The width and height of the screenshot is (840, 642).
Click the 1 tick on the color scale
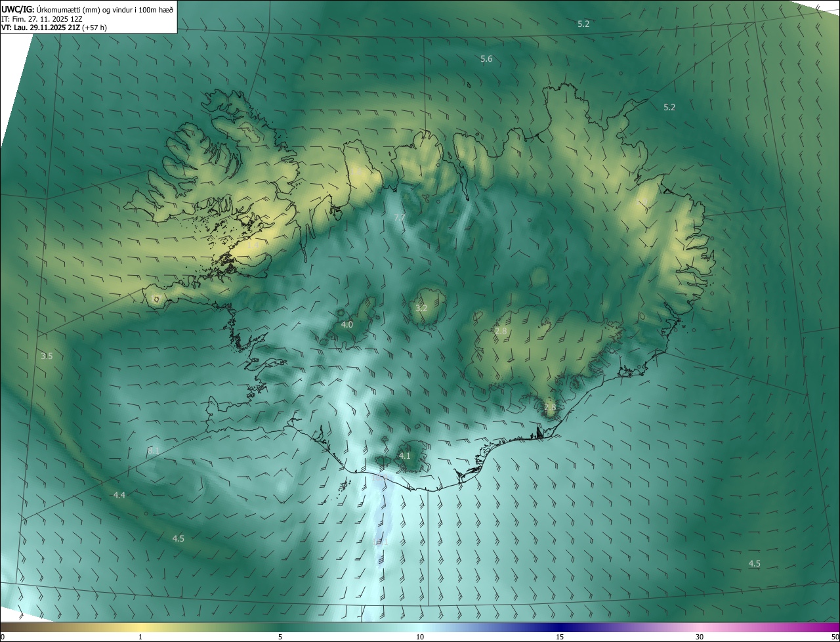pos(140,637)
